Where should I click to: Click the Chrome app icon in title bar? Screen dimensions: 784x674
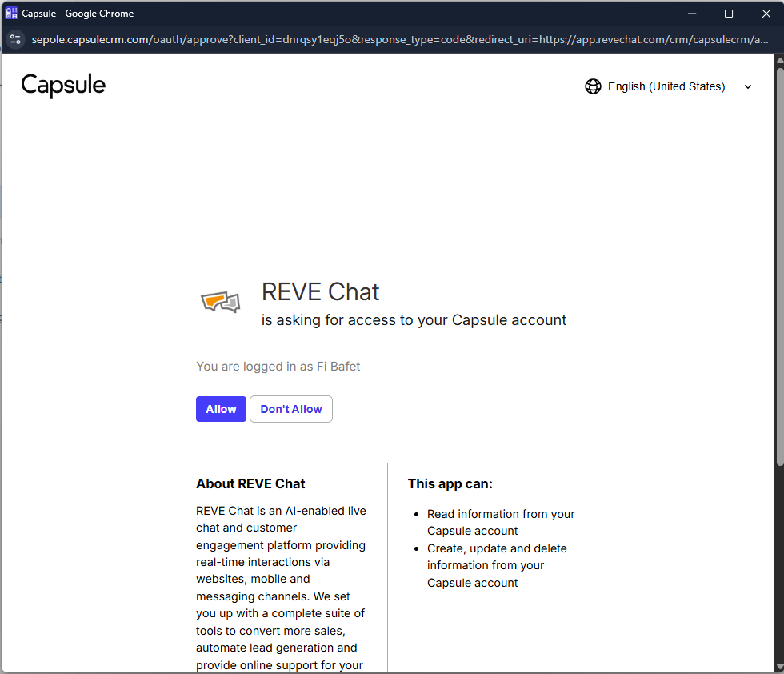pos(11,14)
